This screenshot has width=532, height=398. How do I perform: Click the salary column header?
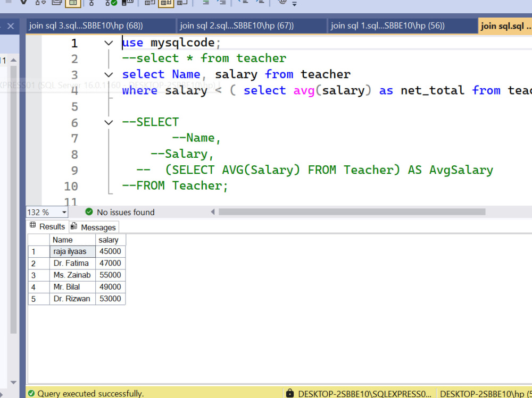tap(110, 240)
